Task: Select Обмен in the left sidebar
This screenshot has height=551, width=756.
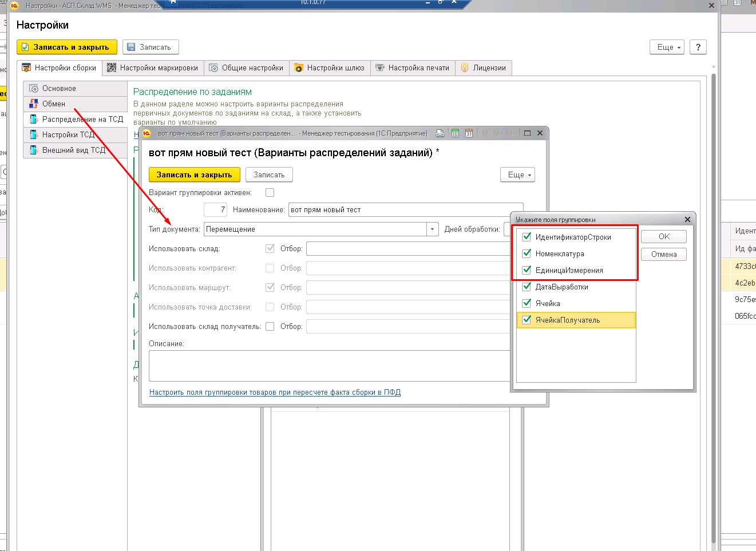Action: (x=75, y=104)
